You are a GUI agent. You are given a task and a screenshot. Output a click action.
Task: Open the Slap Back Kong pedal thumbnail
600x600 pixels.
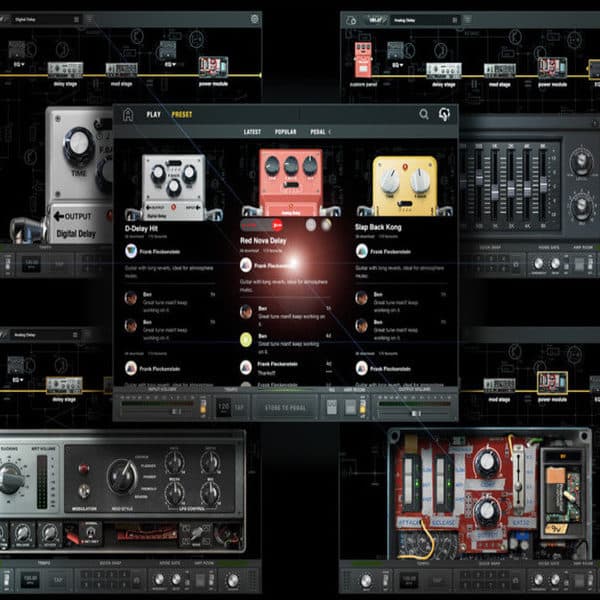[x=404, y=186]
